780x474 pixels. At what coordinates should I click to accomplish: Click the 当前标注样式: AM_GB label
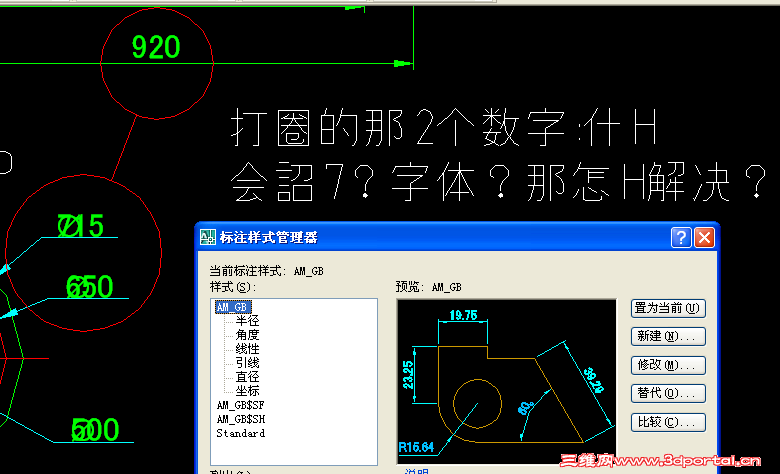pos(267,271)
